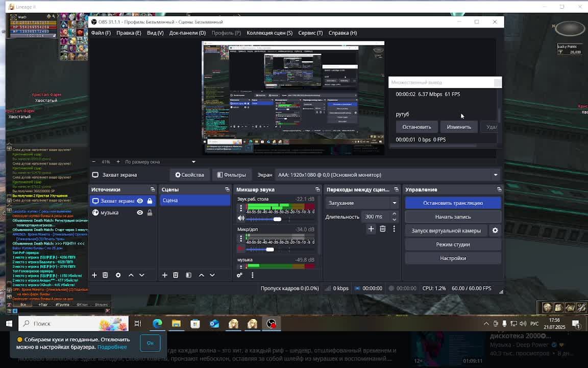
Task: Unmute the Микр/доп channel
Action: pos(241,248)
